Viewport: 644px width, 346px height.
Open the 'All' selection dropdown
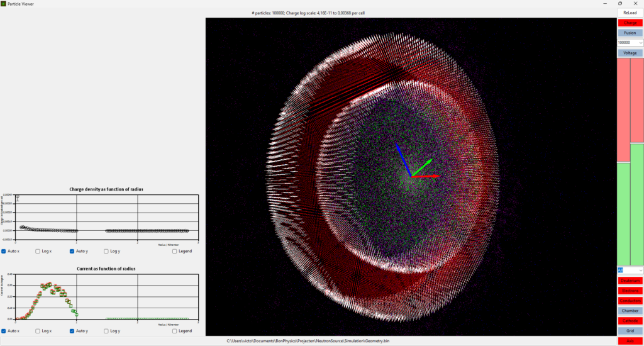click(x=630, y=270)
